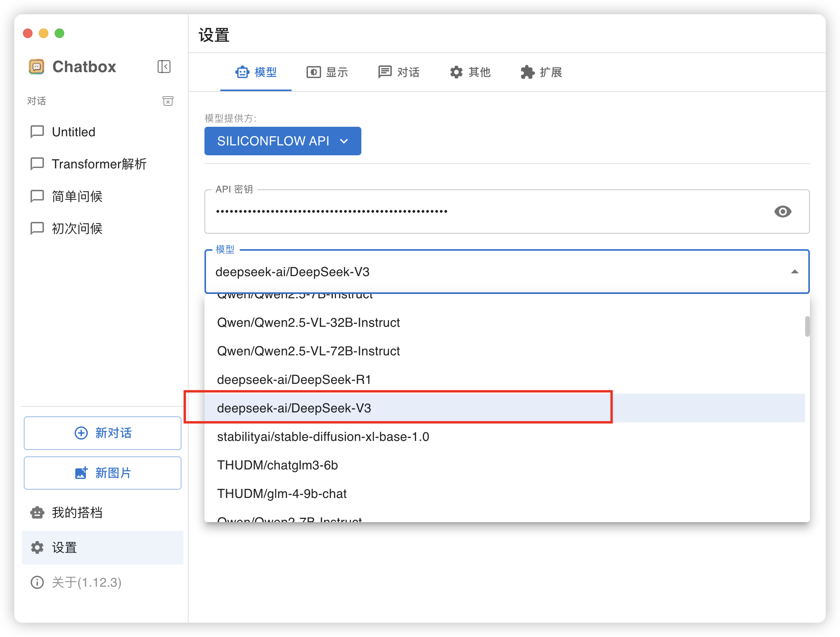The height and width of the screenshot is (637, 840).
Task: Select deepseek-ai/DeepSeek-R1 model option
Action: tap(505, 380)
